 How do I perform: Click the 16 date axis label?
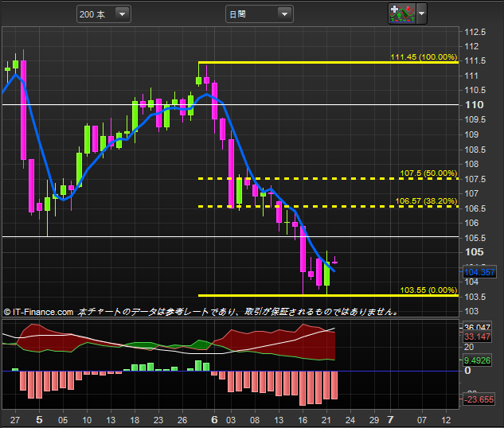tap(303, 420)
